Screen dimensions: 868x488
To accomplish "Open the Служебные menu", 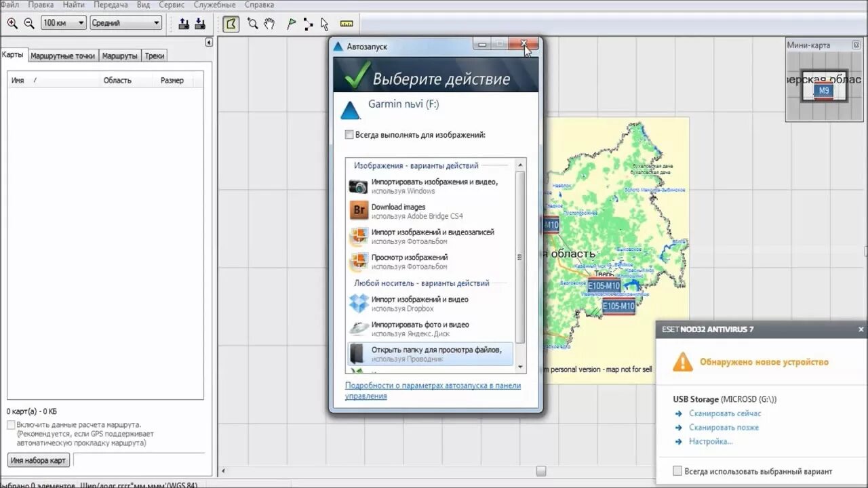I will (x=215, y=5).
